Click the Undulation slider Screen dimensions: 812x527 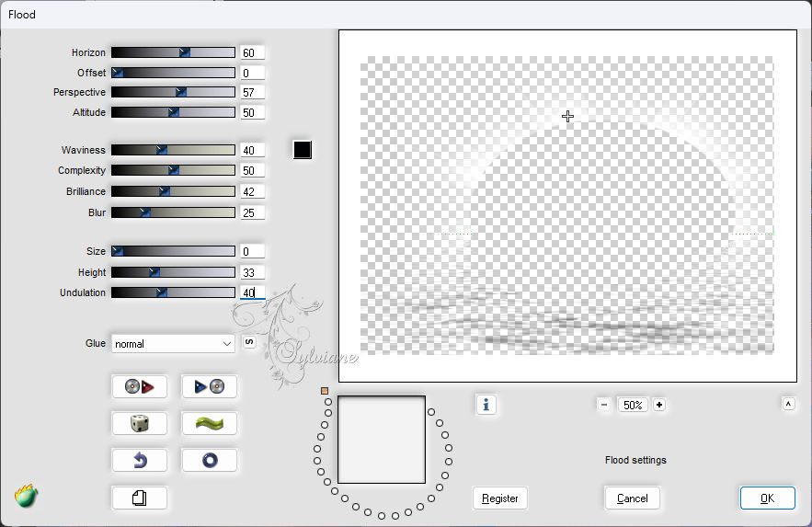pos(173,292)
